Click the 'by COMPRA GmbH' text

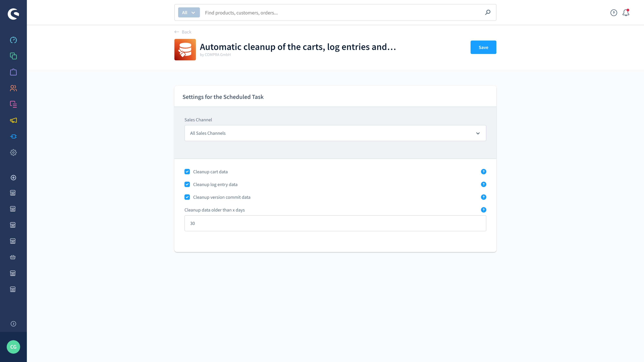click(215, 55)
